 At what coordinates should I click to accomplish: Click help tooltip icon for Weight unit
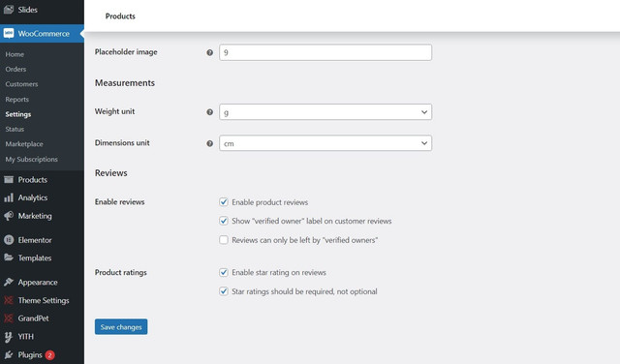[209, 112]
